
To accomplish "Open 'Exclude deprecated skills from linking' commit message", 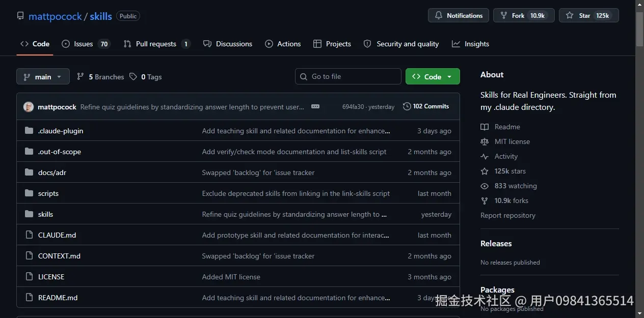I will [x=296, y=193].
